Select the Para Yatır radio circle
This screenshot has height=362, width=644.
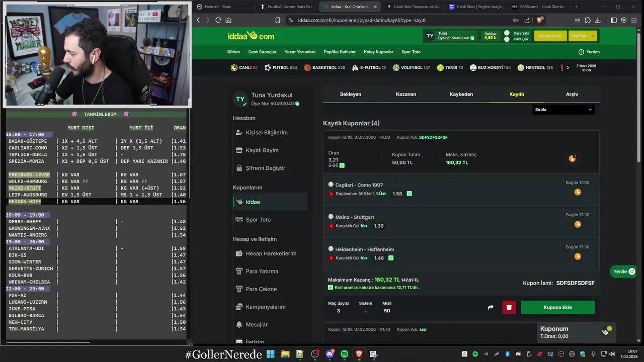point(507,33)
